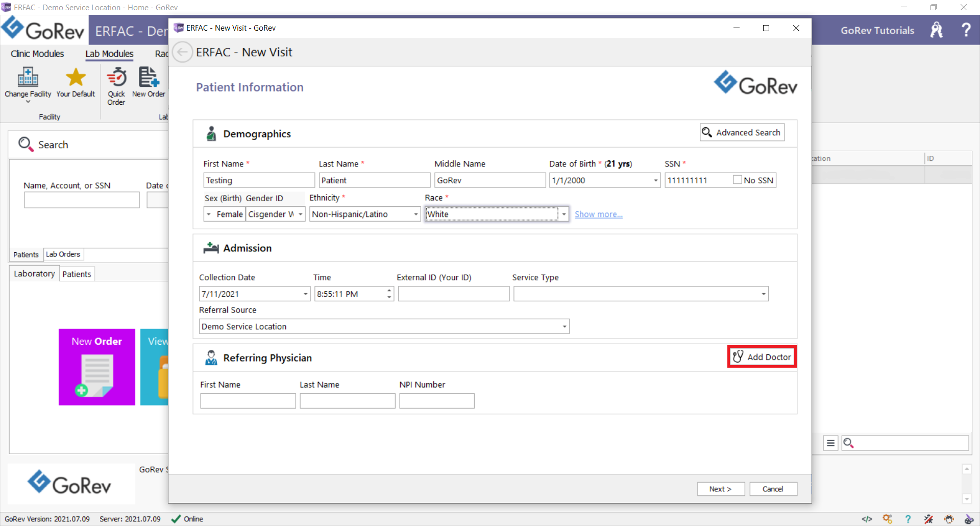Open the Race dropdown arrow
The image size is (980, 526).
pyautogui.click(x=563, y=214)
